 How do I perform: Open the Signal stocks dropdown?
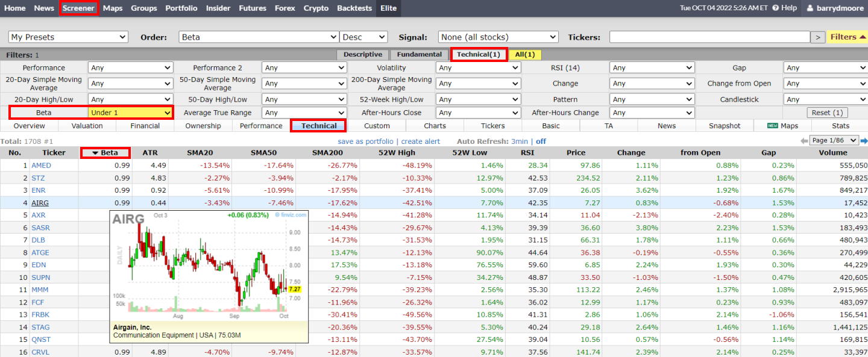(498, 36)
